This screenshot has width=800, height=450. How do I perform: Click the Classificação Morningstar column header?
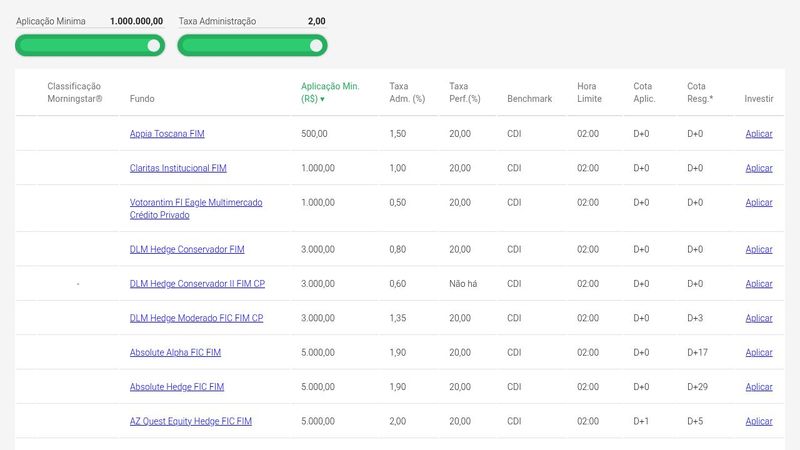[x=74, y=92]
